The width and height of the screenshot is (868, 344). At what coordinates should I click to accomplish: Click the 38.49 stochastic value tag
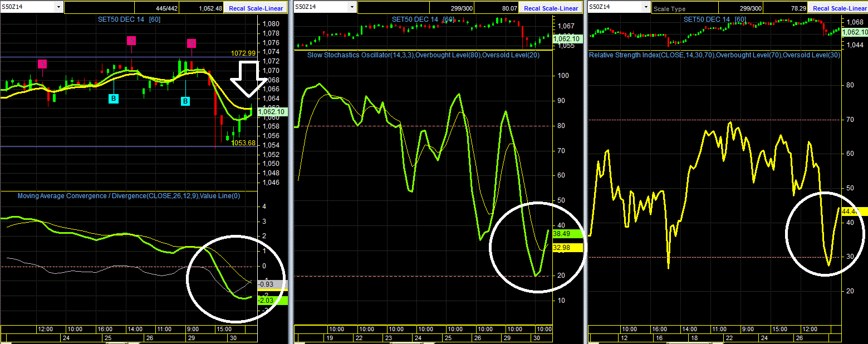[x=567, y=234]
